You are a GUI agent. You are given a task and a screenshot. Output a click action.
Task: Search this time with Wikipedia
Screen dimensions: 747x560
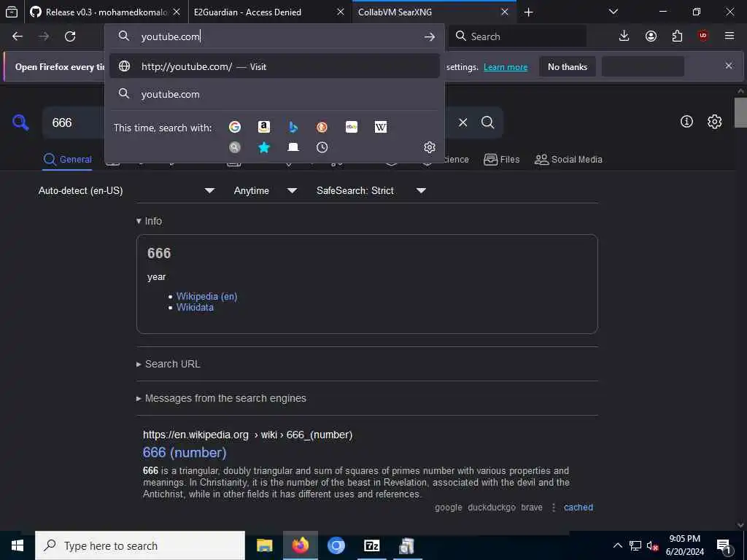click(x=381, y=127)
